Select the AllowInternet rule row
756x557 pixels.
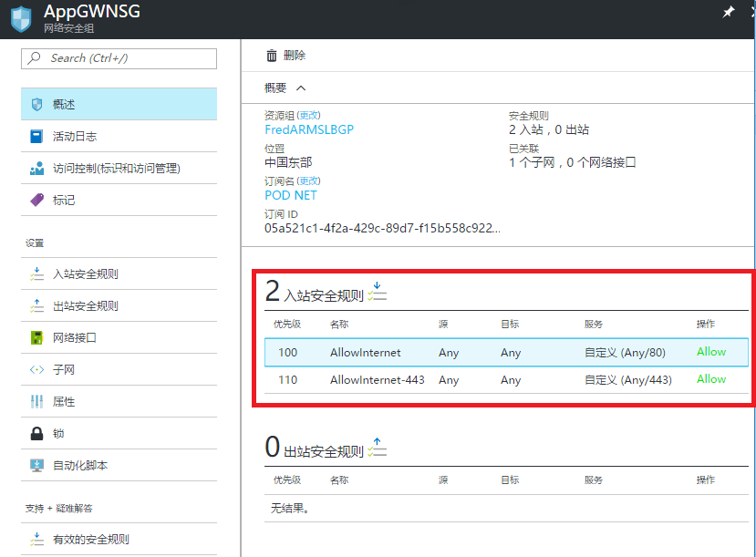pos(506,353)
